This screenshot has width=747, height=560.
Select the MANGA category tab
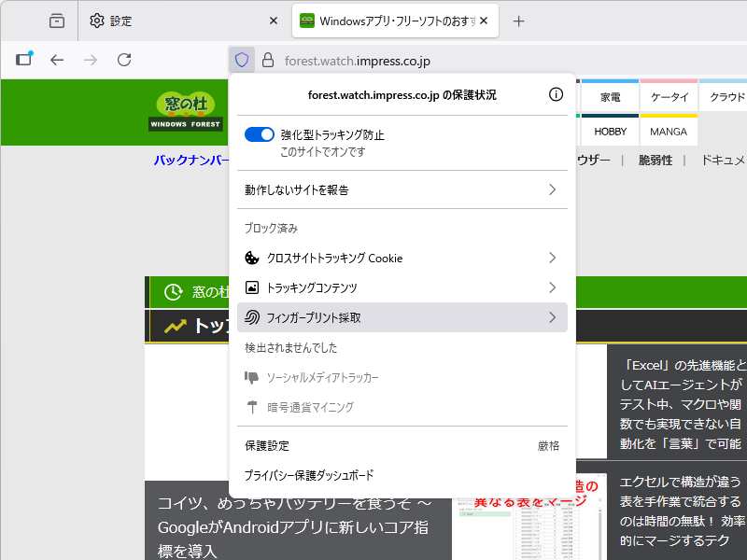tap(669, 132)
